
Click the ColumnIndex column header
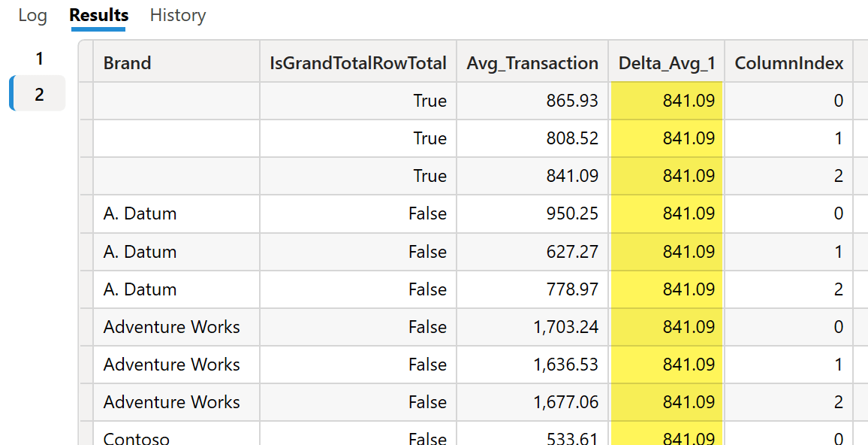point(789,63)
